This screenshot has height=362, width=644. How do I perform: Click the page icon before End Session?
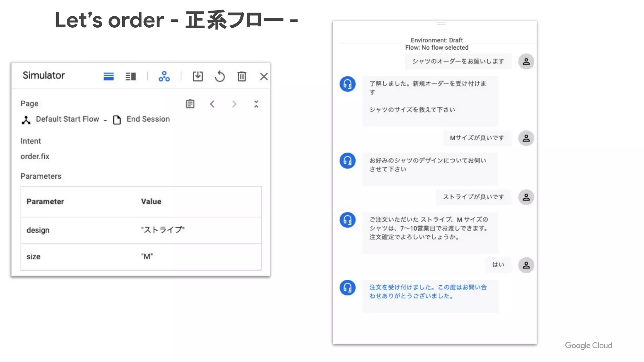click(x=117, y=120)
